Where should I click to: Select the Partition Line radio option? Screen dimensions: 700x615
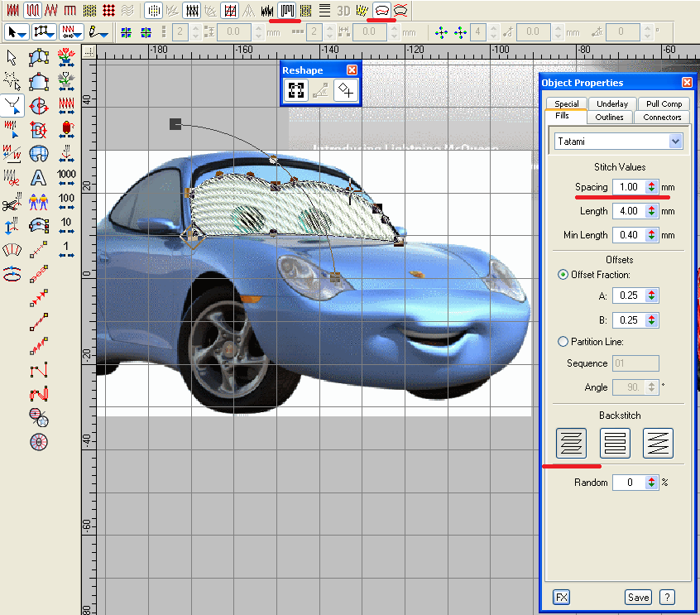[563, 341]
